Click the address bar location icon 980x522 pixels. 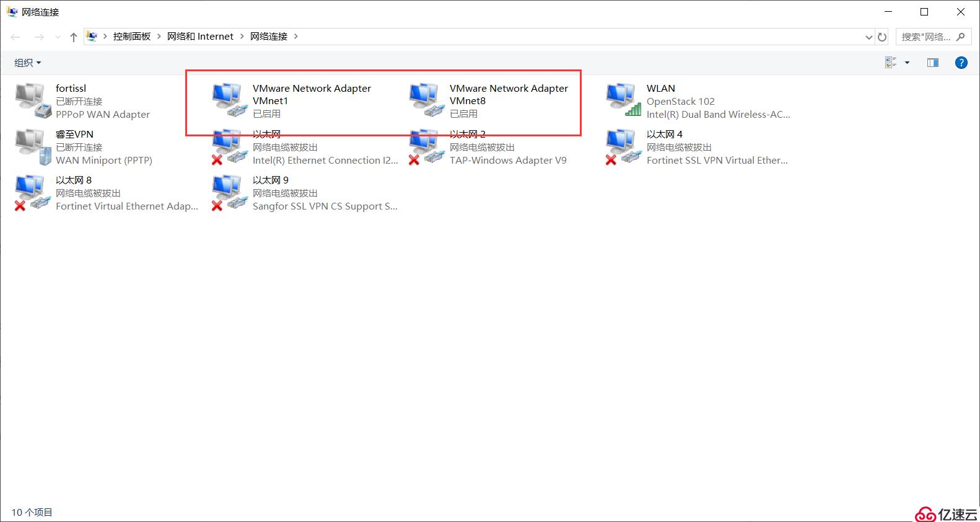pyautogui.click(x=92, y=37)
